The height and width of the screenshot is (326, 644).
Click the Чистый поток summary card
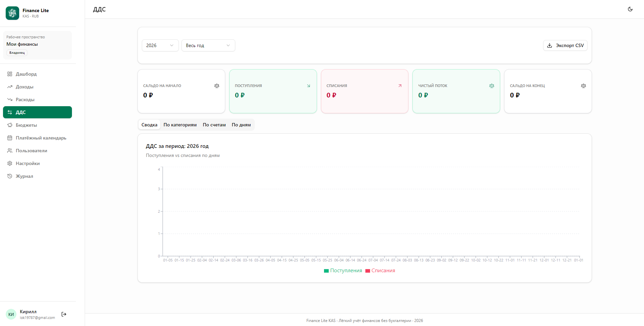[456, 91]
